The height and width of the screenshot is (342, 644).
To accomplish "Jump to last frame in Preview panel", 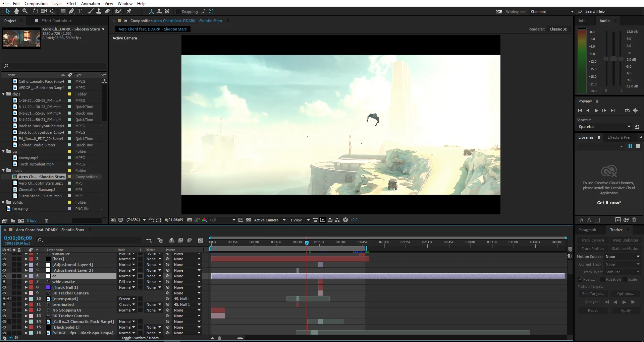I will pos(613,111).
